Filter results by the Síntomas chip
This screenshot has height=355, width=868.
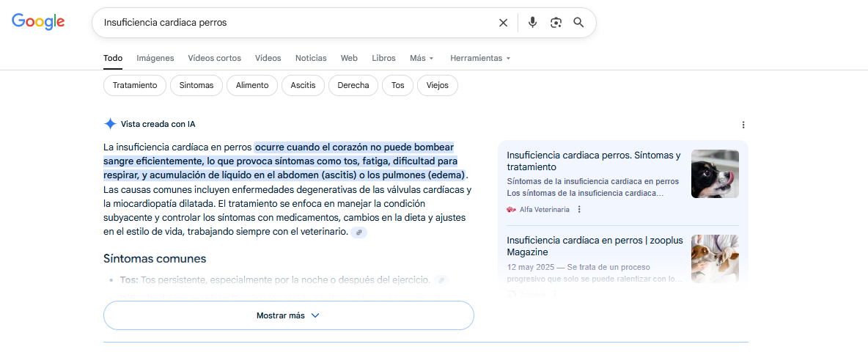pos(196,85)
